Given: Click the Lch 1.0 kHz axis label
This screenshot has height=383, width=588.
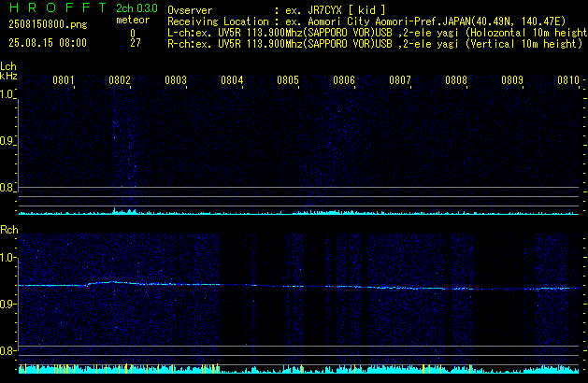Looking at the screenshot, I should pyautogui.click(x=7, y=94).
